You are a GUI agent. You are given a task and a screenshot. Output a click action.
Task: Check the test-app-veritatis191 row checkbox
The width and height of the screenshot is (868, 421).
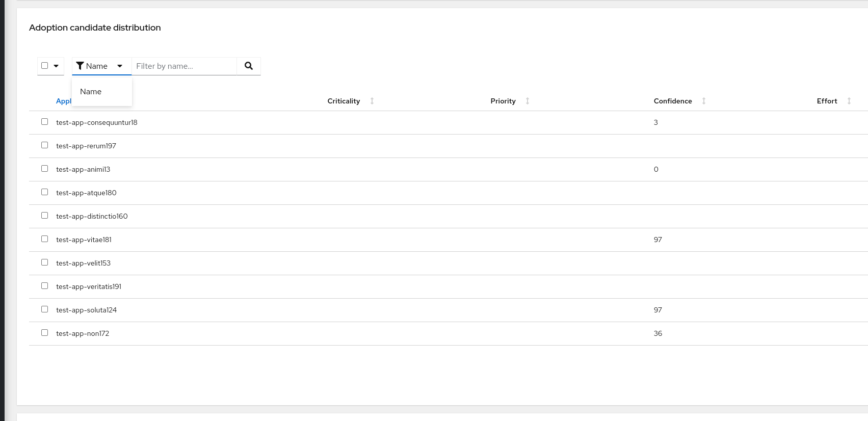[x=45, y=286]
